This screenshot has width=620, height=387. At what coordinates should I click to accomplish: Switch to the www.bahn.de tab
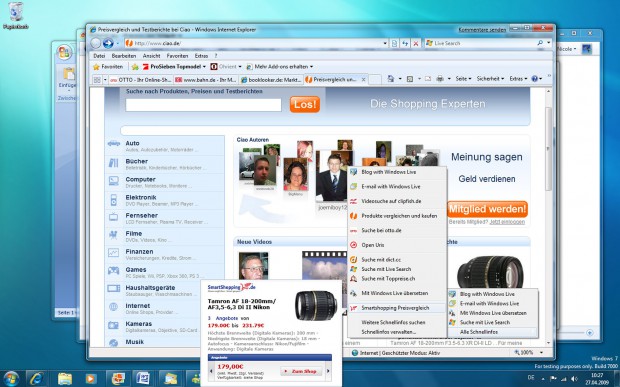(206, 80)
